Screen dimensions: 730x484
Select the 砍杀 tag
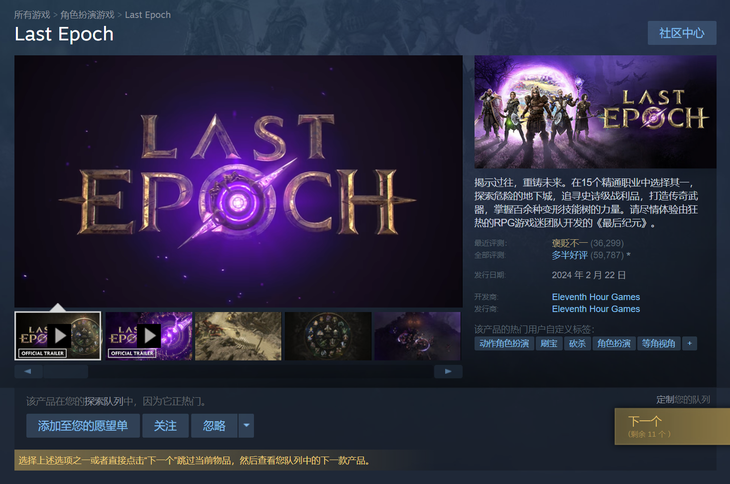click(577, 343)
